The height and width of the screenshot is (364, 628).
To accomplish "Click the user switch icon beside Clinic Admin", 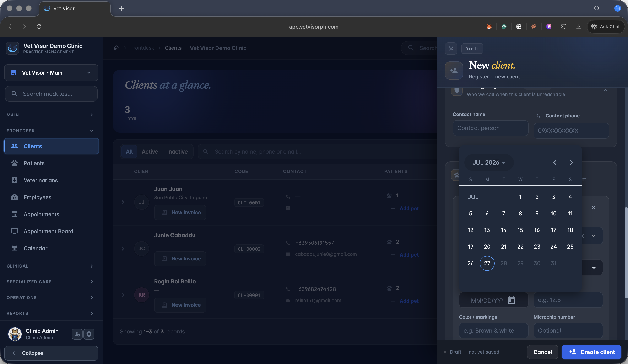I will tap(77, 334).
